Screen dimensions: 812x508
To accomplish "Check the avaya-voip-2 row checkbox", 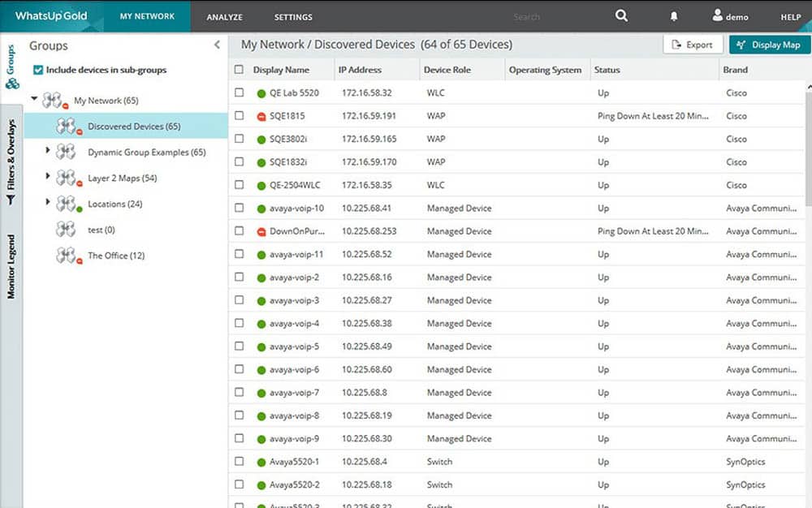I will (239, 277).
